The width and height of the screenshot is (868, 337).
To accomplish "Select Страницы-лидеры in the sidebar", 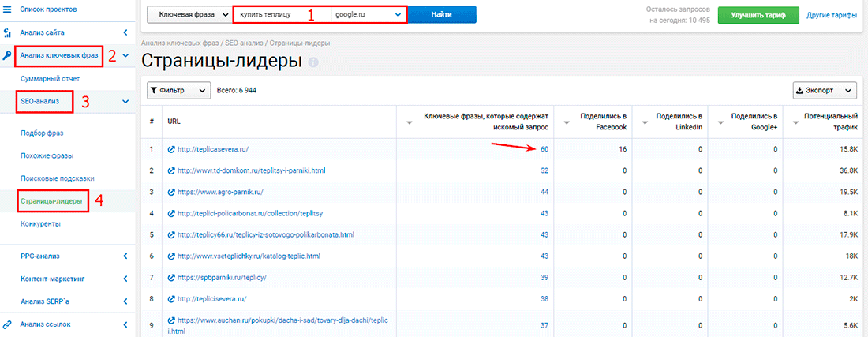I will click(51, 200).
